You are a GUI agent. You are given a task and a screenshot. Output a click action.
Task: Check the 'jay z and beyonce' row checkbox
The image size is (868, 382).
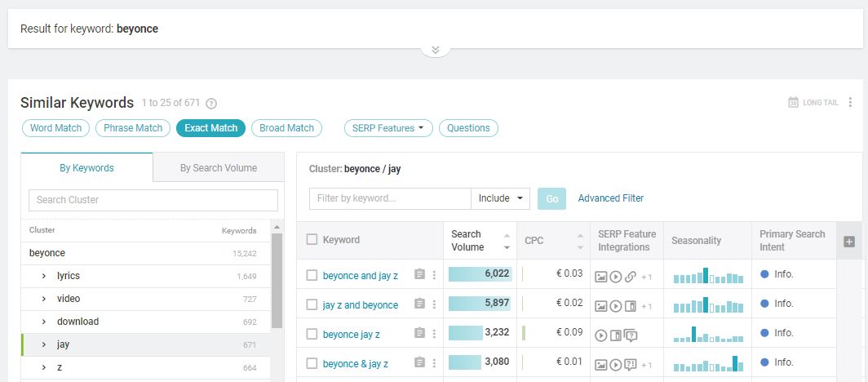312,304
